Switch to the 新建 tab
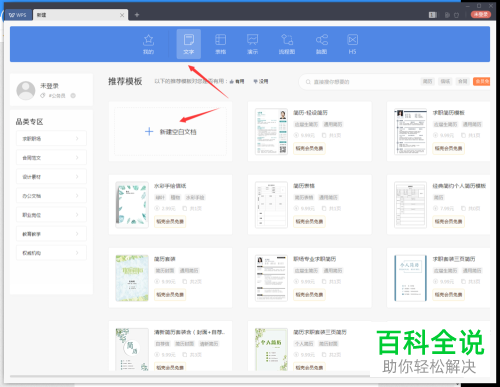 coord(80,15)
